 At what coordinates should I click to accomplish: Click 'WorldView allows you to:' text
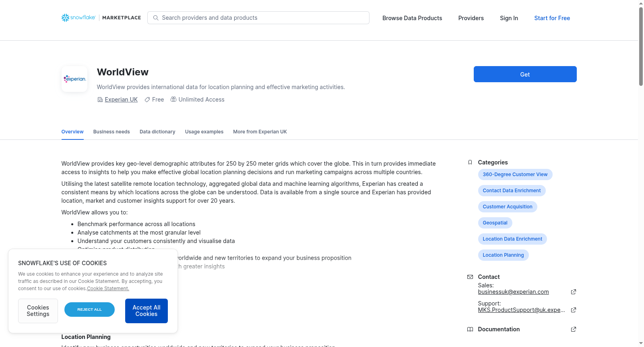coord(95,212)
